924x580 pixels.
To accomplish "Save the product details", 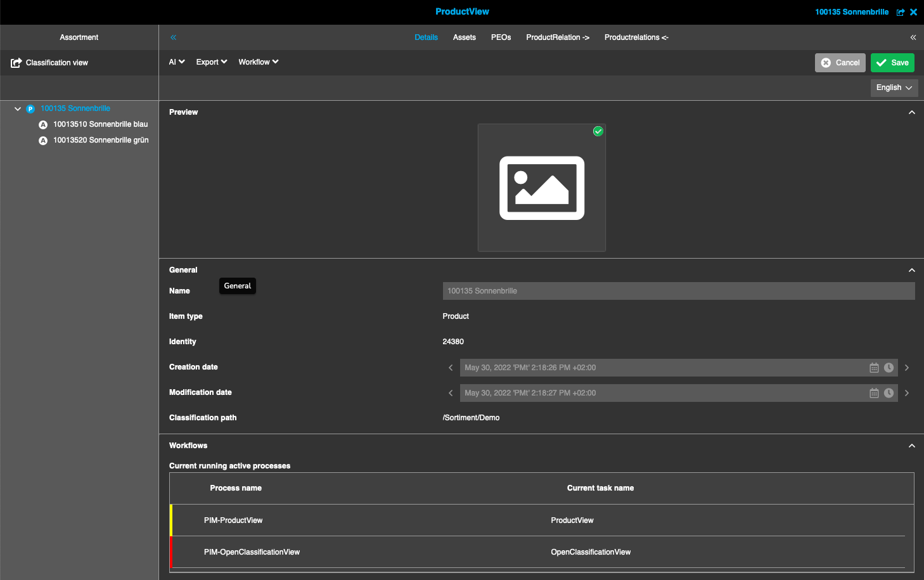I will pos(892,63).
